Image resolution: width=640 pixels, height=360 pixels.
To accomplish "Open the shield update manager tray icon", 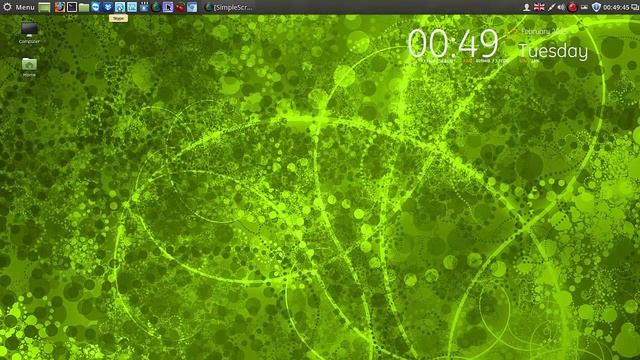I will [x=596, y=7].
